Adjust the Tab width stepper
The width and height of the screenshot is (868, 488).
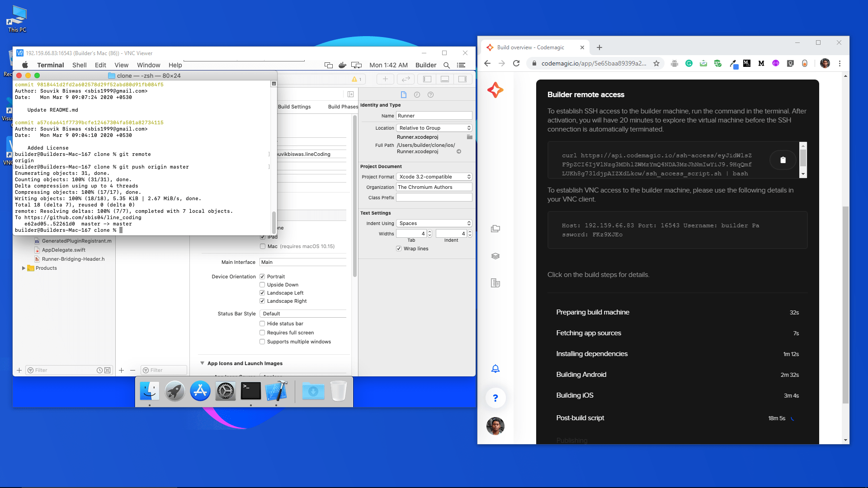point(429,234)
